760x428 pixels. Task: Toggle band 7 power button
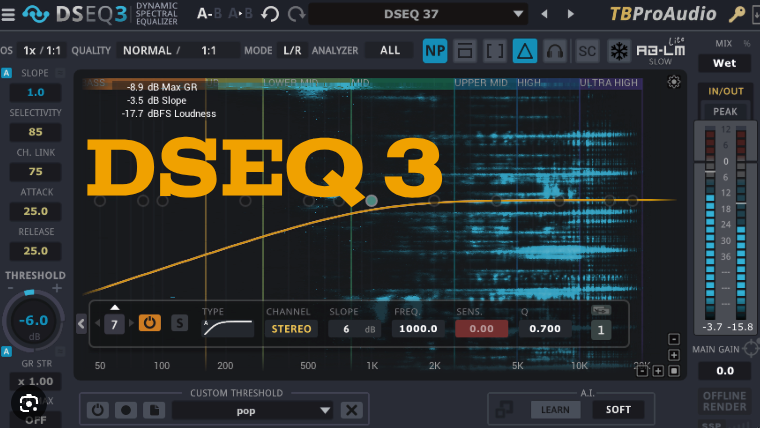[149, 323]
